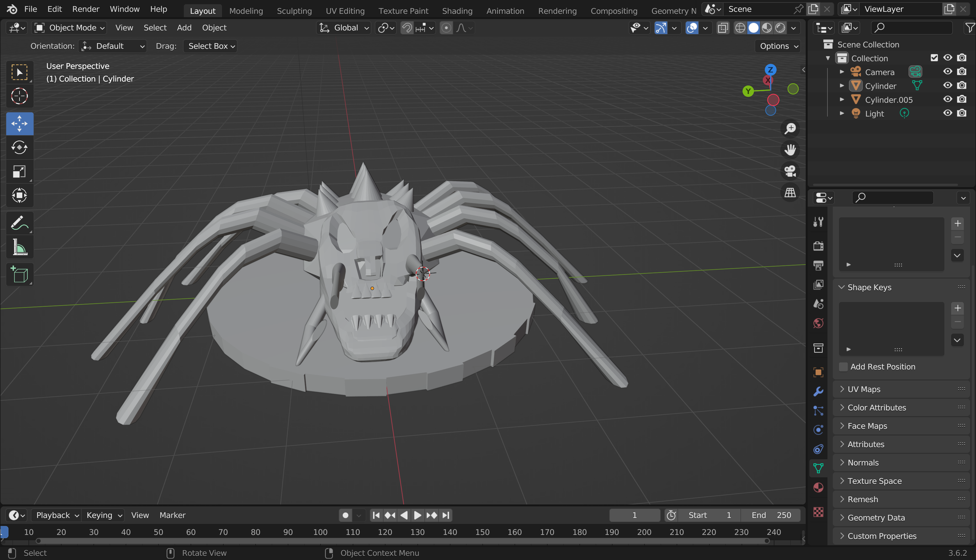Activate the Annotate tool
The width and height of the screenshot is (976, 560).
coord(19,223)
